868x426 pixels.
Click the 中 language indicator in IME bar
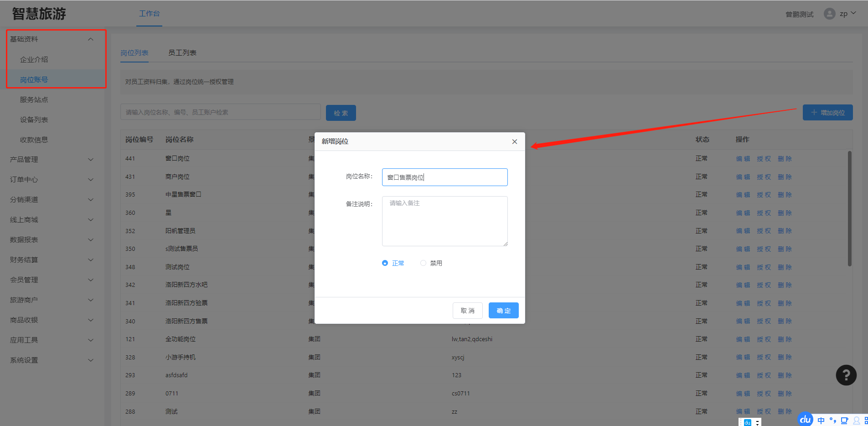pos(821,421)
